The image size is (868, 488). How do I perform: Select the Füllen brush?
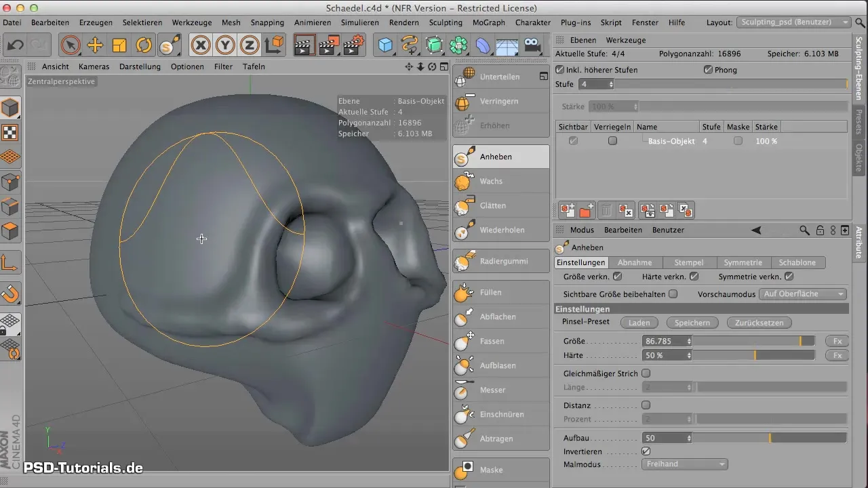(501, 292)
